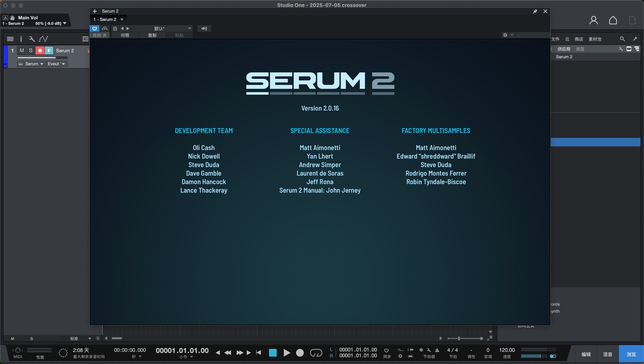This screenshot has width=644, height=364.
Task: Click the 复制 copy button
Action: (x=152, y=35)
